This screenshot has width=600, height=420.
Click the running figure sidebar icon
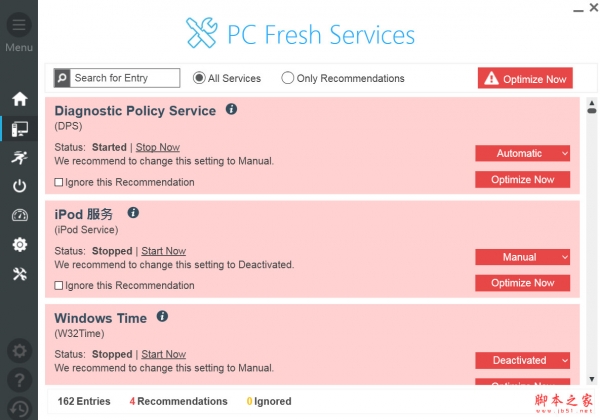tap(19, 157)
